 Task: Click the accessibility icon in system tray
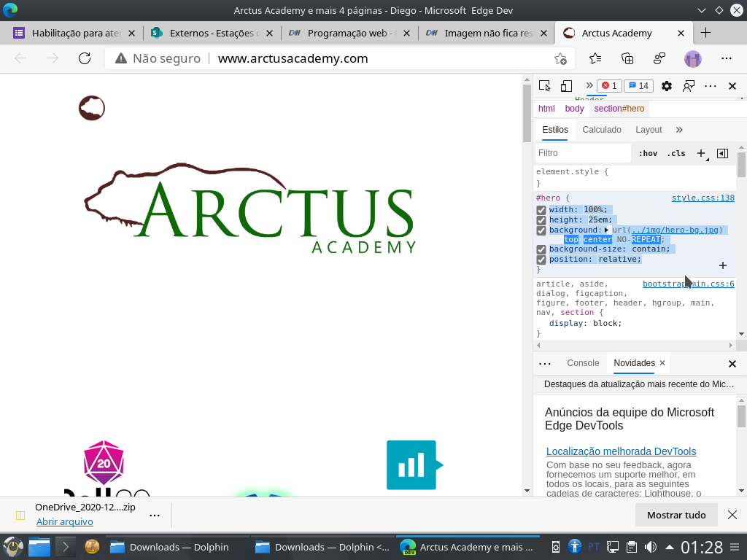click(x=575, y=547)
